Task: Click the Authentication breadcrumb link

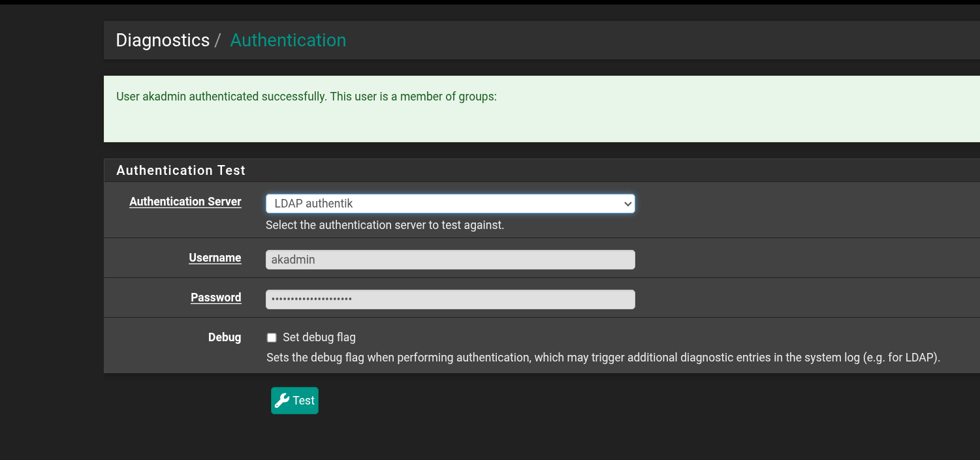Action: pos(288,40)
